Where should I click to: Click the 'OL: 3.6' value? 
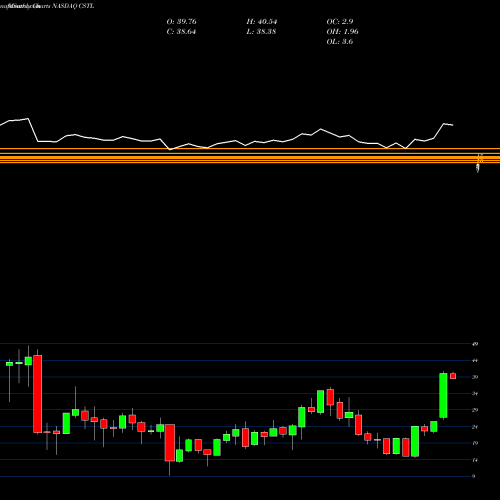click(x=340, y=42)
